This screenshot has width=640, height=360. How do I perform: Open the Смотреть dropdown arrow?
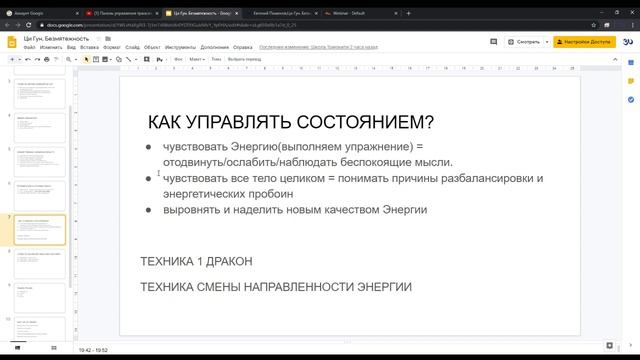pos(547,42)
